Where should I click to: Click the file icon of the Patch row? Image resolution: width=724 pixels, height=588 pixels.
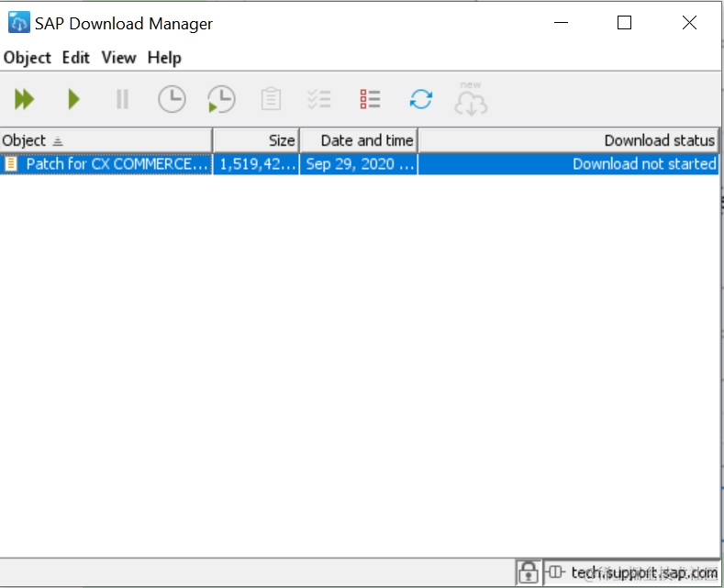click(11, 164)
